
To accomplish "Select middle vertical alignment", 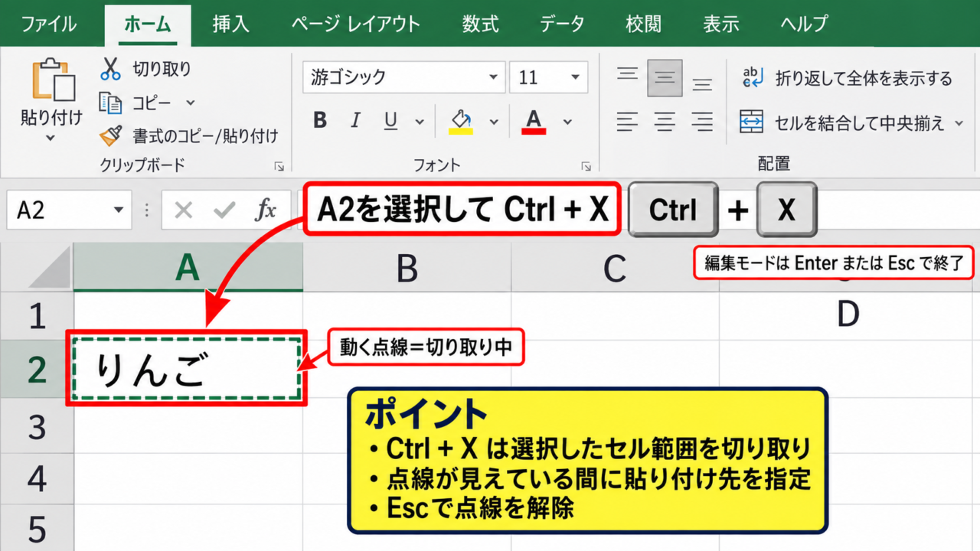I will pos(665,77).
